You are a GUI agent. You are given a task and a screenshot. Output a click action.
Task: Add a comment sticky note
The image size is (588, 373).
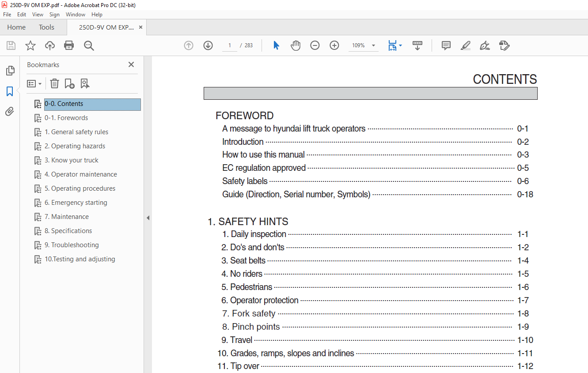tap(446, 45)
